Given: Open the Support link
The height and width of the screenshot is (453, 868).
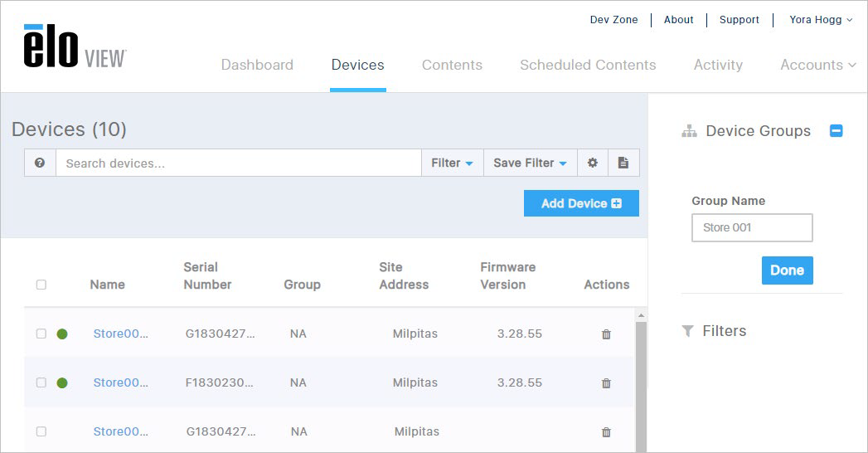Looking at the screenshot, I should (739, 19).
